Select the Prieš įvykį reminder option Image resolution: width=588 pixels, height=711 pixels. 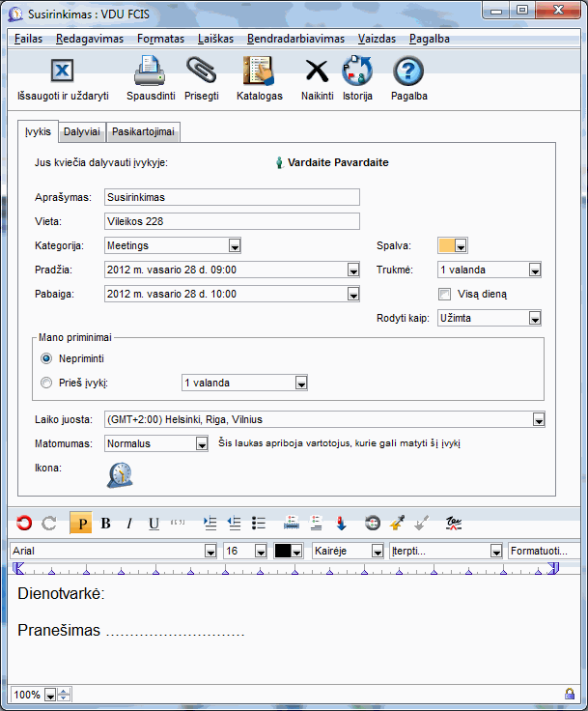click(46, 383)
